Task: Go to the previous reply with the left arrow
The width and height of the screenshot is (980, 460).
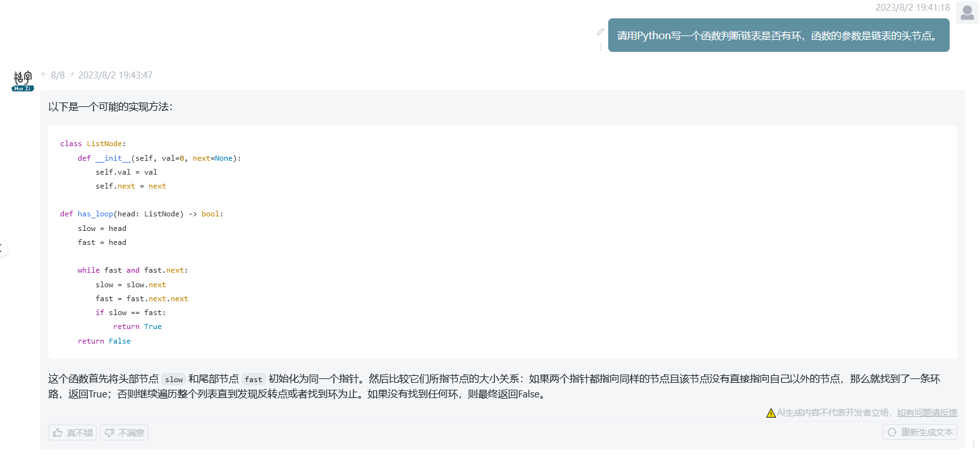Action: (x=43, y=74)
